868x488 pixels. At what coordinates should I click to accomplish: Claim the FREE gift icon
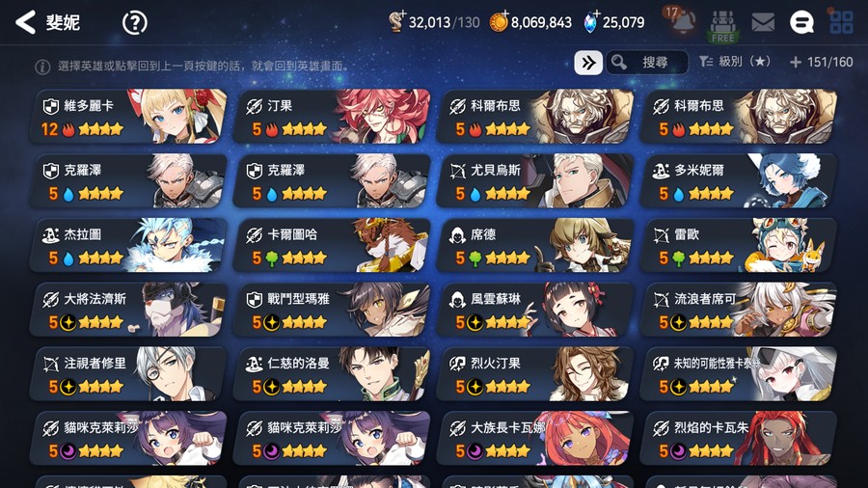[x=722, y=25]
